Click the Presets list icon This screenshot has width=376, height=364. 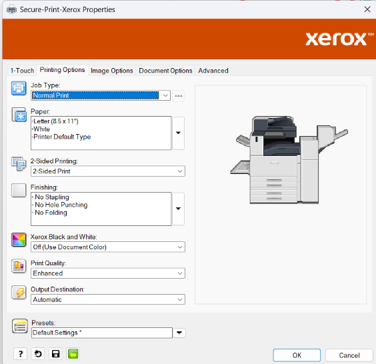pos(20,326)
